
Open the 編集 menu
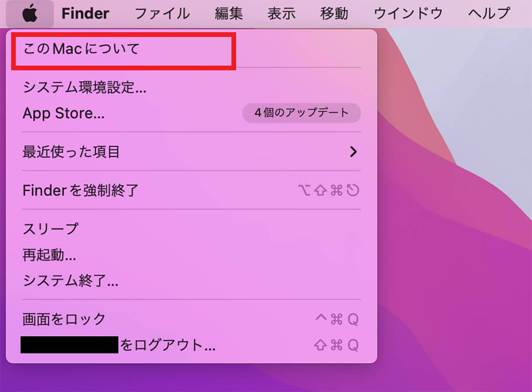click(x=229, y=13)
